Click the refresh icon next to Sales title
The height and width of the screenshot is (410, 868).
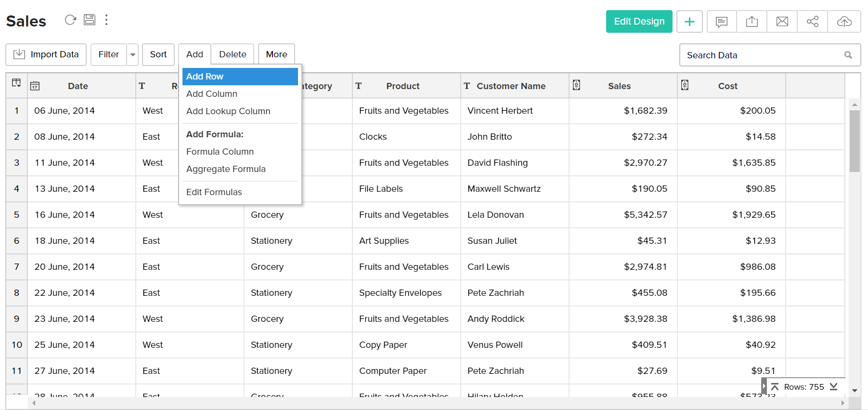(70, 20)
